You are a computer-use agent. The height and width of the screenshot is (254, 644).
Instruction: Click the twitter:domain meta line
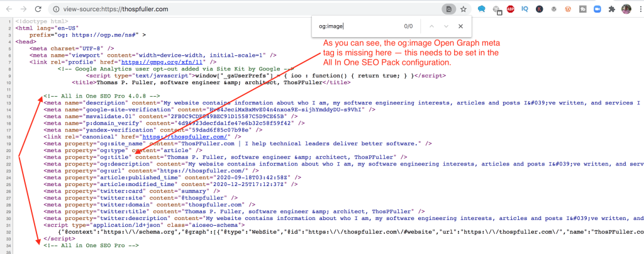[x=150, y=204]
